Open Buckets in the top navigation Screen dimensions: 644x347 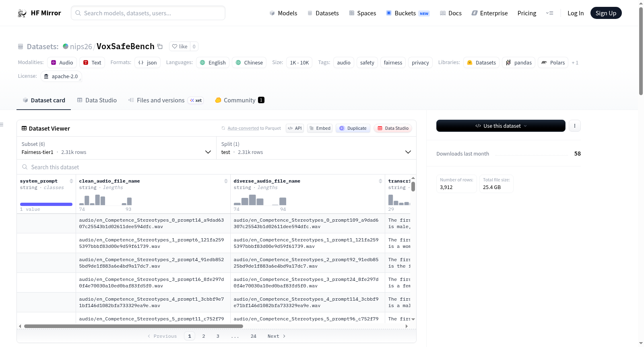(408, 13)
